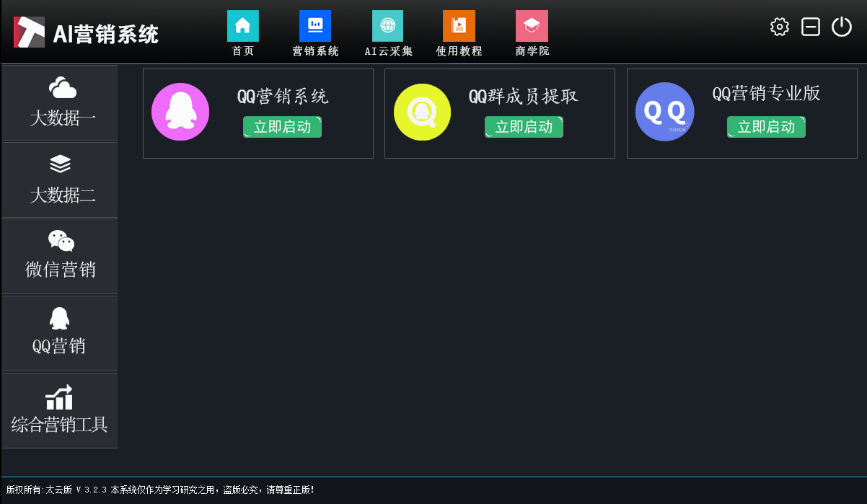Click the 首页 label under home icon
Image resolution: width=867 pixels, height=504 pixels.
[x=243, y=51]
